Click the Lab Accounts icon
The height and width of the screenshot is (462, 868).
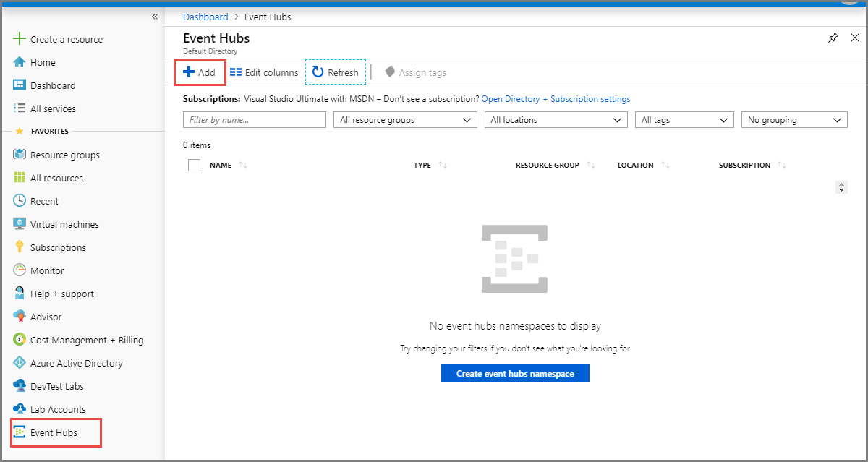point(20,409)
